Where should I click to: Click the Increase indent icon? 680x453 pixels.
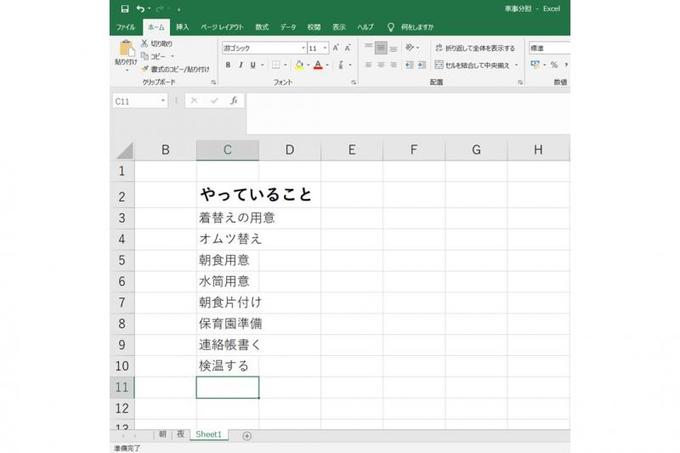pyautogui.click(x=422, y=65)
